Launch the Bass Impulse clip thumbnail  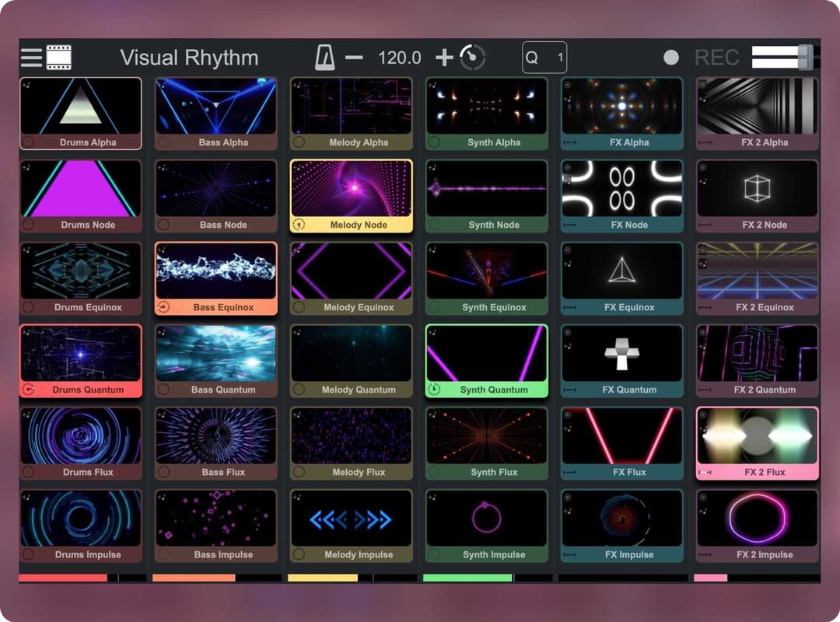point(215,519)
